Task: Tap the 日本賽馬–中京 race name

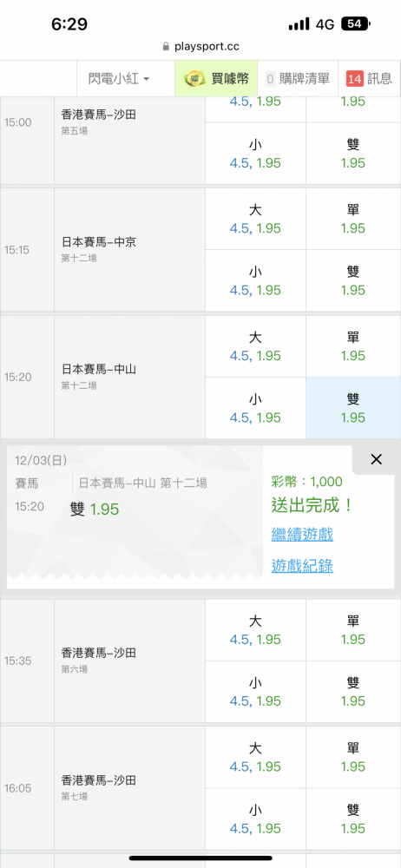Action: (x=99, y=242)
